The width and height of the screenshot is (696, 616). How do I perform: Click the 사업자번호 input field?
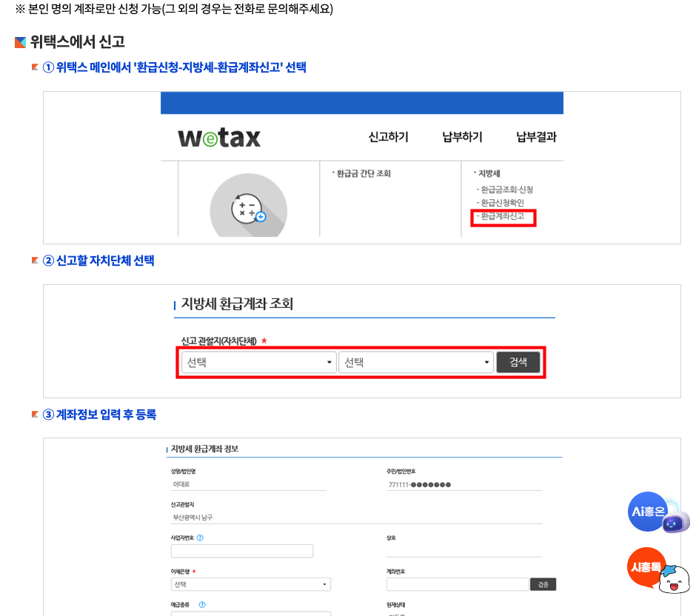tap(242, 551)
